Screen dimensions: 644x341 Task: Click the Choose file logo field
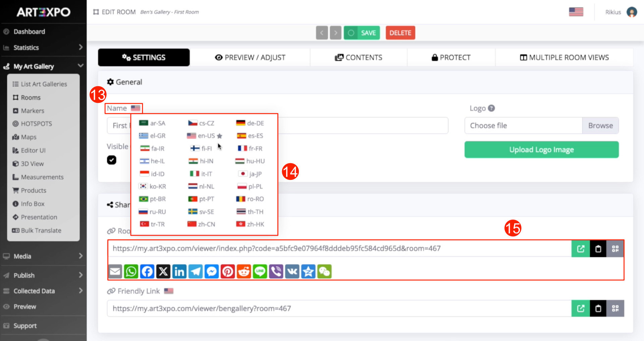point(524,126)
